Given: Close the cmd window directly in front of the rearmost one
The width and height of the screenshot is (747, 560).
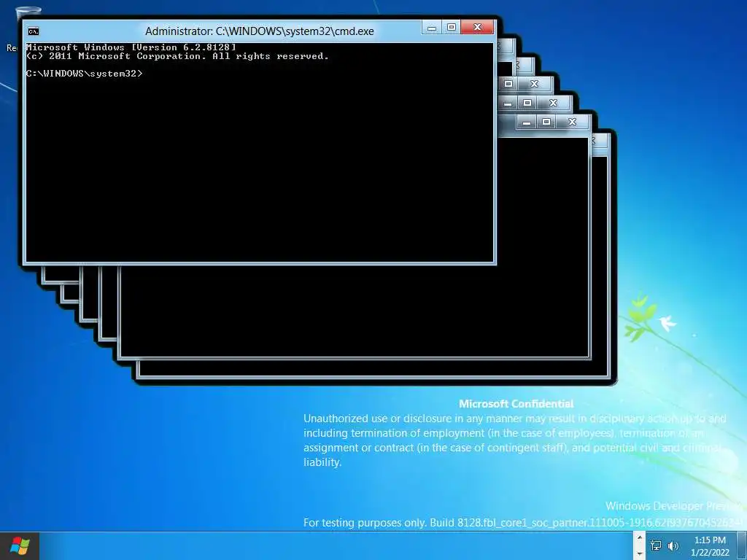Looking at the screenshot, I should pos(573,122).
